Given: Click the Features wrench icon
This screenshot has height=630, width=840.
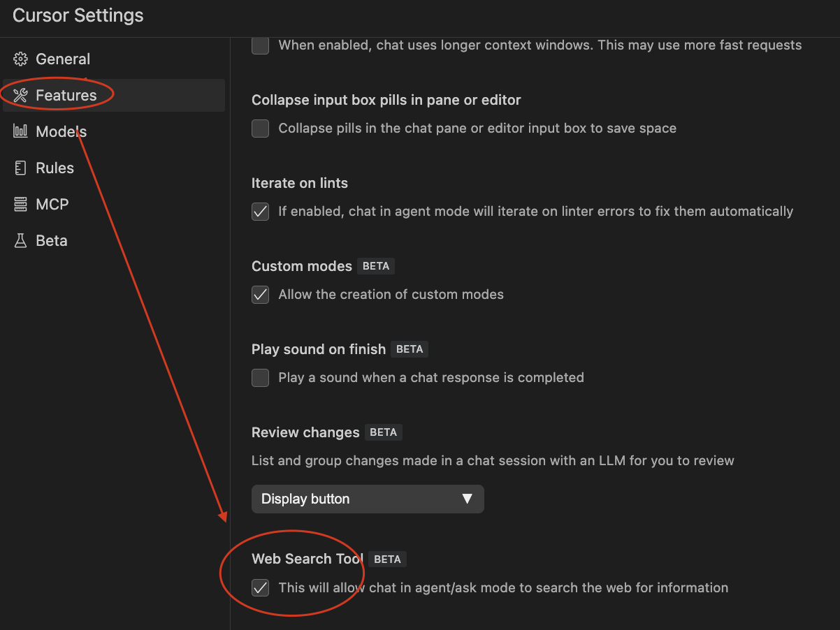Looking at the screenshot, I should pyautogui.click(x=21, y=96).
